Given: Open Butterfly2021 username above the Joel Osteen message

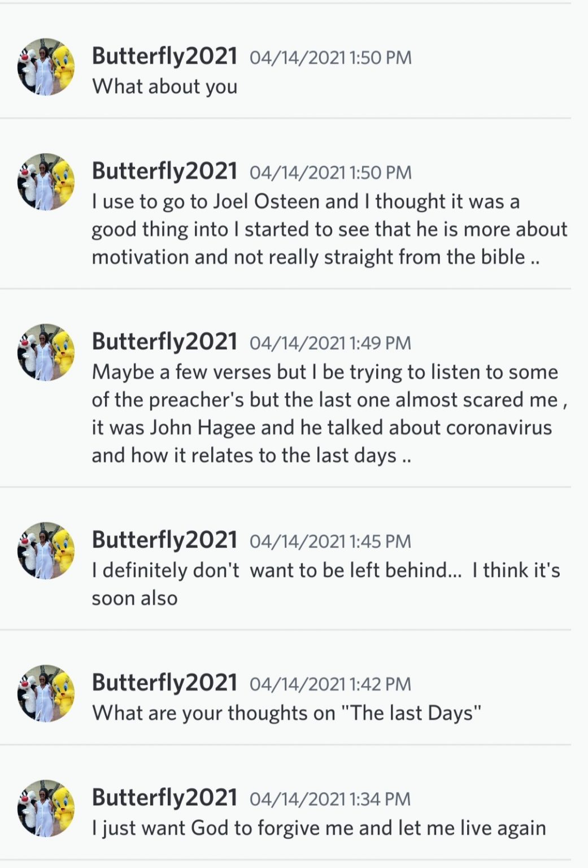Looking at the screenshot, I should (164, 171).
